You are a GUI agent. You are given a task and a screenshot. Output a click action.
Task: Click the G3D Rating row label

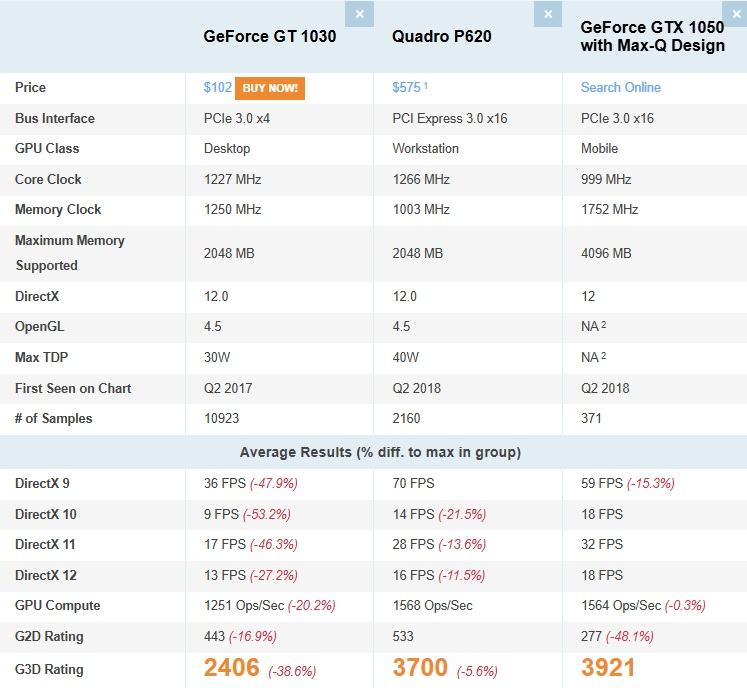pyautogui.click(x=49, y=669)
